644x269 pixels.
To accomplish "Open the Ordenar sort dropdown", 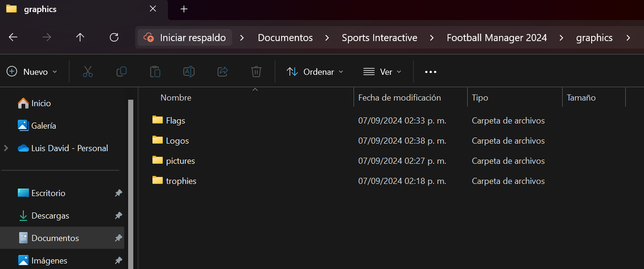I will [315, 72].
